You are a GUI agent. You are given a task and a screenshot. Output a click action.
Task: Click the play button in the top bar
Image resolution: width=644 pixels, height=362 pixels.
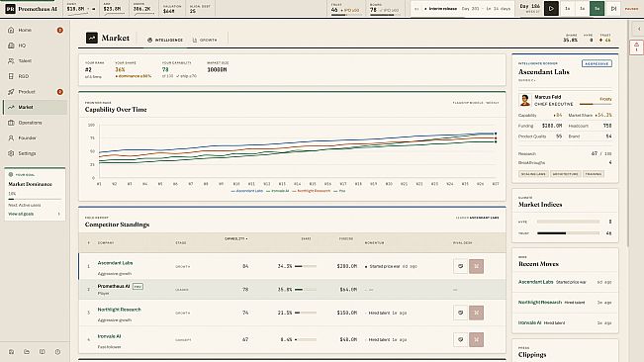(551, 9)
